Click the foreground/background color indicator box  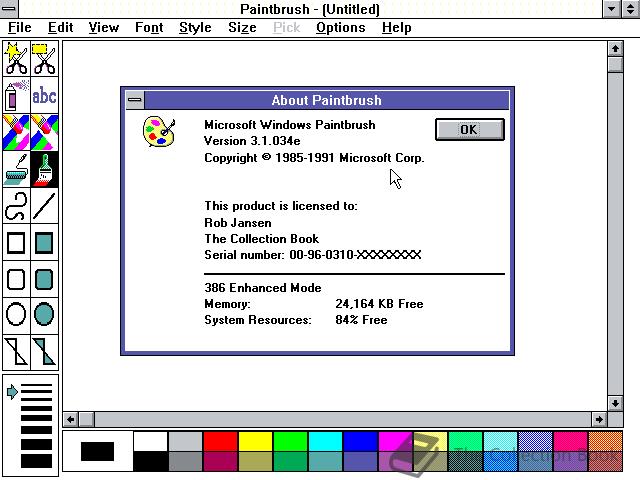pyautogui.click(x=98, y=451)
